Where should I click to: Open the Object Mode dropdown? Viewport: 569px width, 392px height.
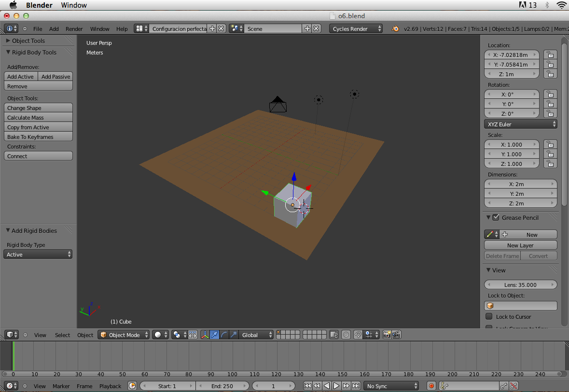click(x=124, y=335)
